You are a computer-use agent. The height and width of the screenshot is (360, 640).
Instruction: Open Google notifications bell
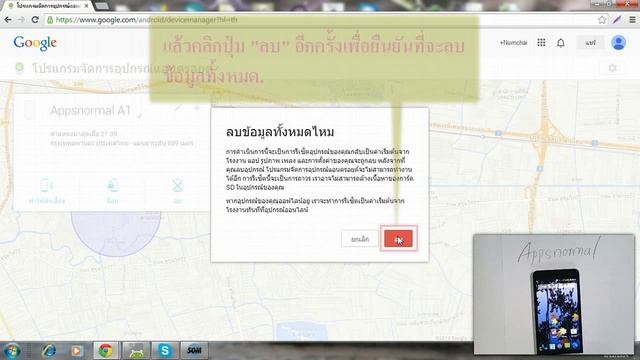[561, 43]
